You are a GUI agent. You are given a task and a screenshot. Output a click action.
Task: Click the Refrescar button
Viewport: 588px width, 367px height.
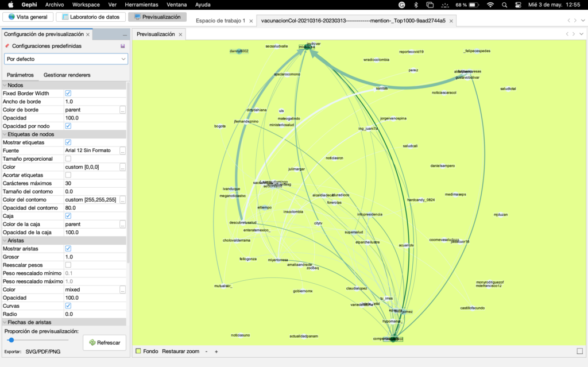pos(104,342)
